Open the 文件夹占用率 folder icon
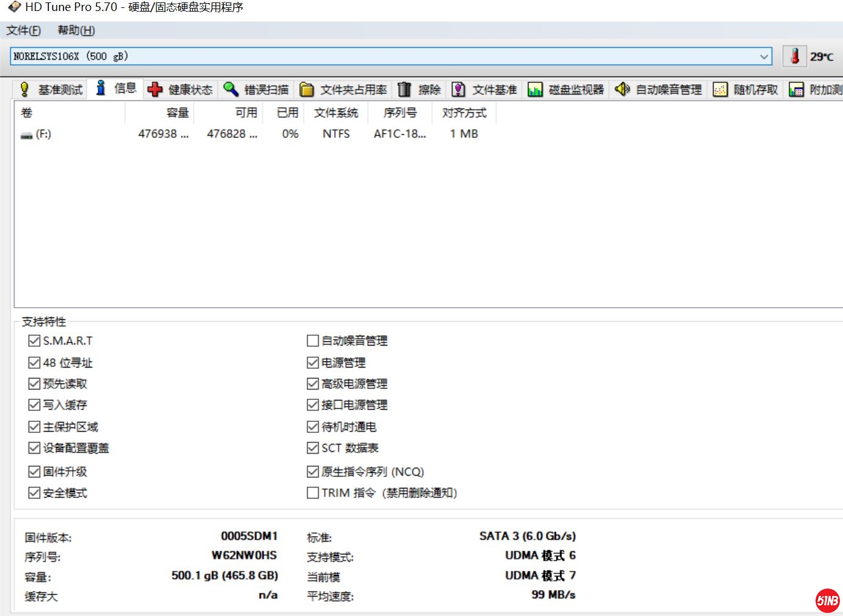Viewport: 843px width, 616px height. tap(307, 90)
